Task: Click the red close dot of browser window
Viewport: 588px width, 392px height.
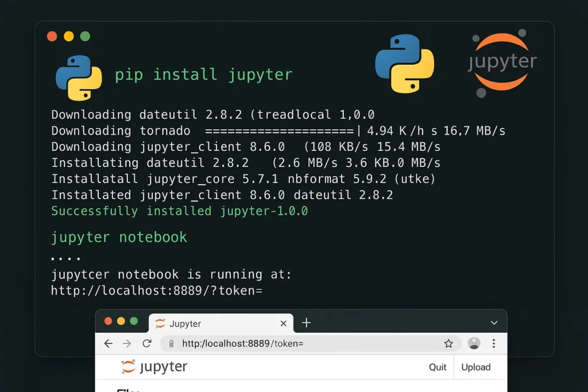Action: click(109, 321)
